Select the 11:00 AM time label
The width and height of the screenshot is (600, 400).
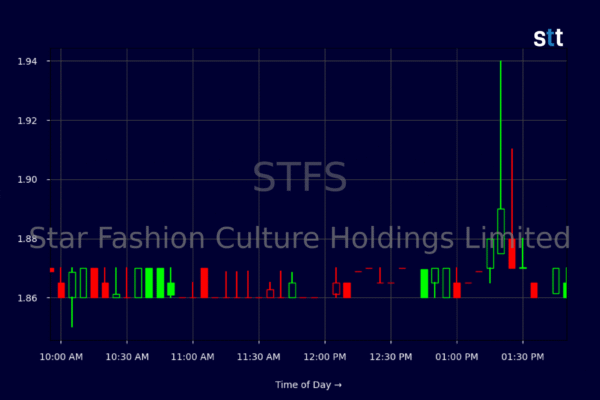tap(192, 357)
